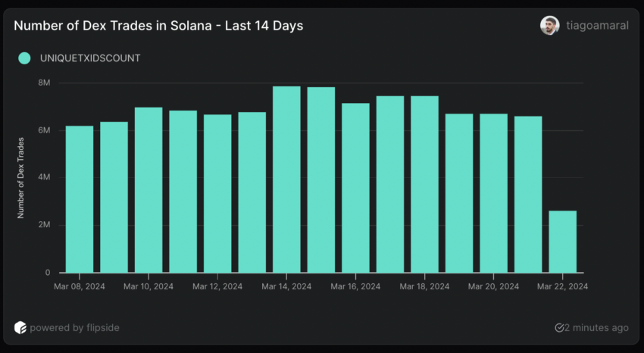
Task: Click the teal UNIQUETXIDSCOUNT legend swatch
Action: pos(24,58)
